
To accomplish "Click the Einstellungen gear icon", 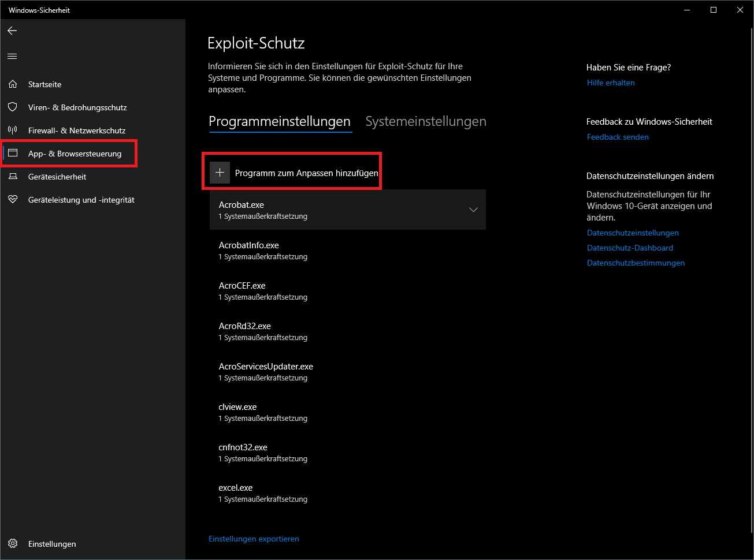I will (x=13, y=544).
